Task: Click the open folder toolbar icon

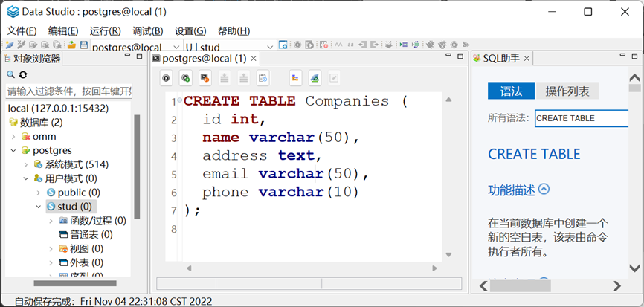Action: coord(71,45)
